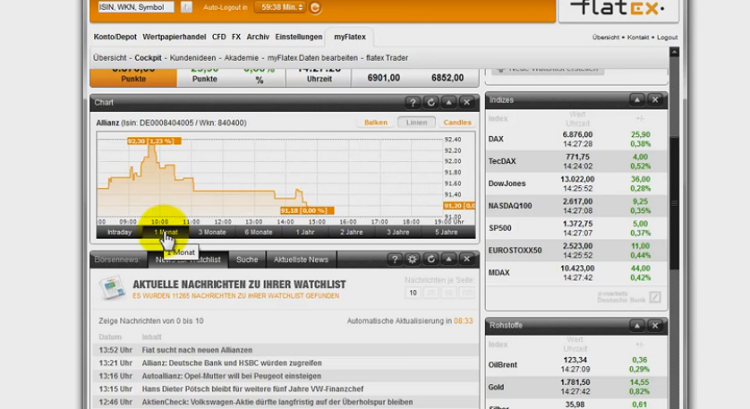750x409 pixels.
Task: Focus the ISIN, WKN, Symbol search field
Action: [136, 7]
